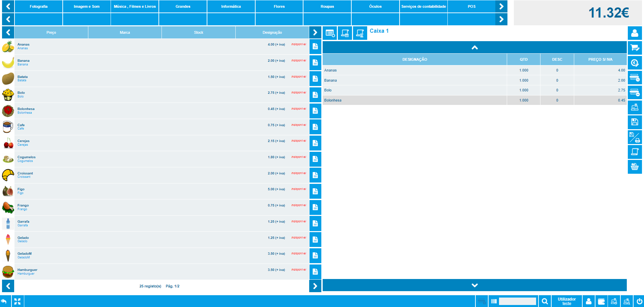Image resolution: width=644 pixels, height=307 pixels.
Task: Click the second row right arrow
Action: (x=501, y=19)
